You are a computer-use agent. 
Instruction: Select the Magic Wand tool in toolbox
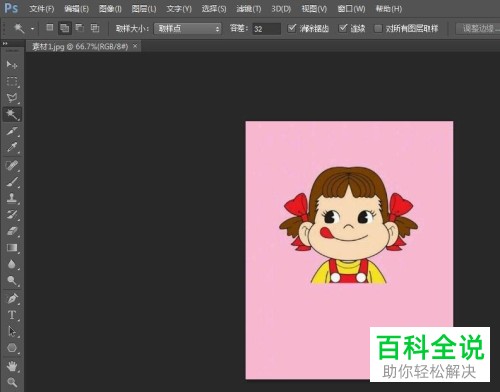(12, 114)
